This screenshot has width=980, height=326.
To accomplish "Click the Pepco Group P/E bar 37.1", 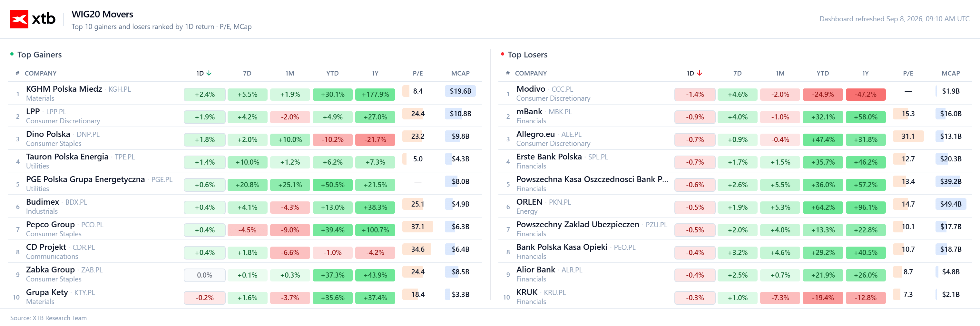I will 417,227.
